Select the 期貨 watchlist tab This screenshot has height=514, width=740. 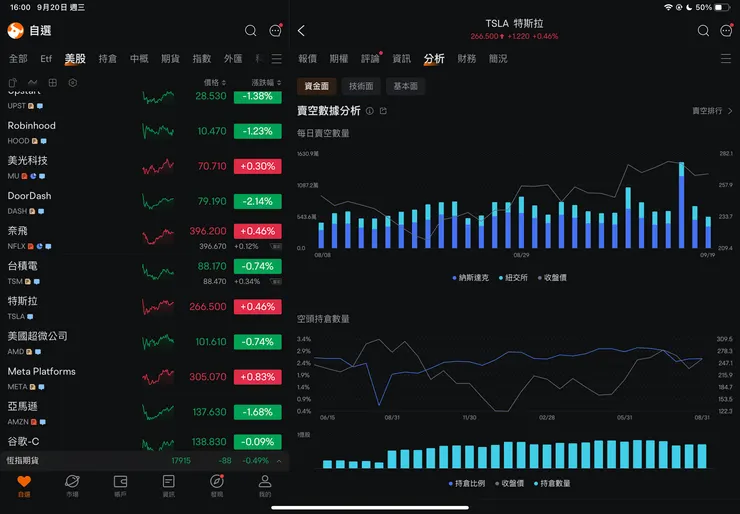[170, 59]
